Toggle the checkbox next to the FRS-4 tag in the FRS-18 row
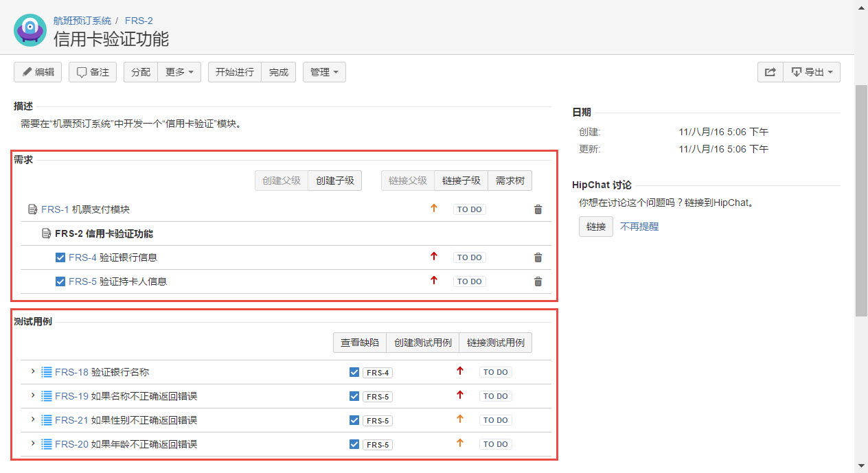This screenshot has height=473, width=868. [354, 372]
